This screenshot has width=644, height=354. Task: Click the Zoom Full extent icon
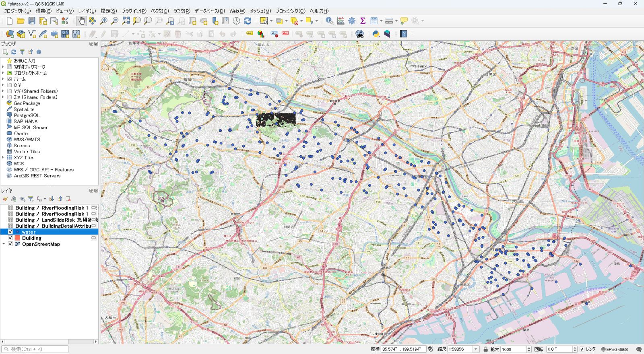tap(126, 21)
